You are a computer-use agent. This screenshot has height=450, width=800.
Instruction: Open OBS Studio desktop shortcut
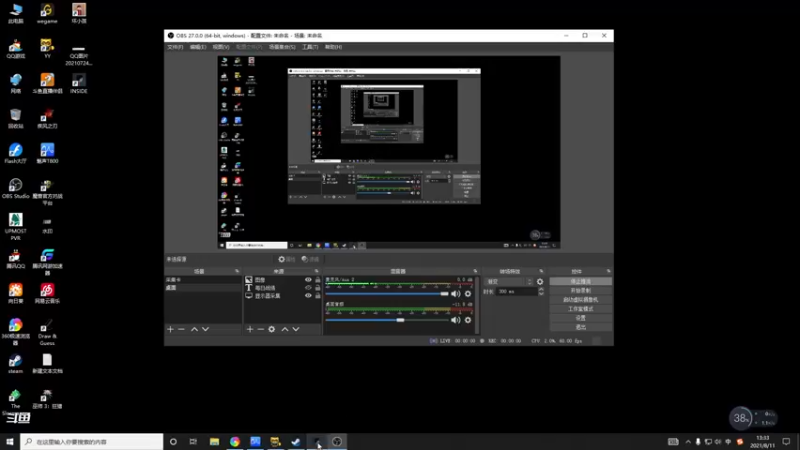tap(15, 189)
